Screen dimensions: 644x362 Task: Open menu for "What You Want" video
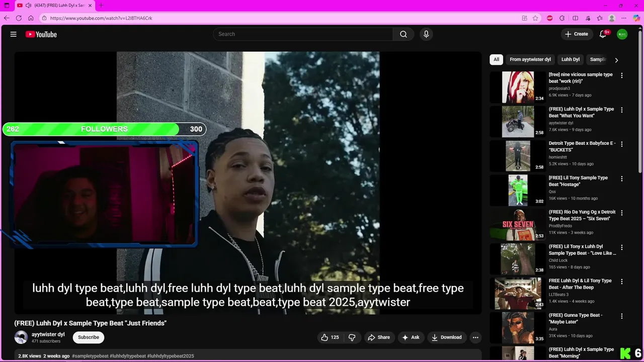click(622, 110)
